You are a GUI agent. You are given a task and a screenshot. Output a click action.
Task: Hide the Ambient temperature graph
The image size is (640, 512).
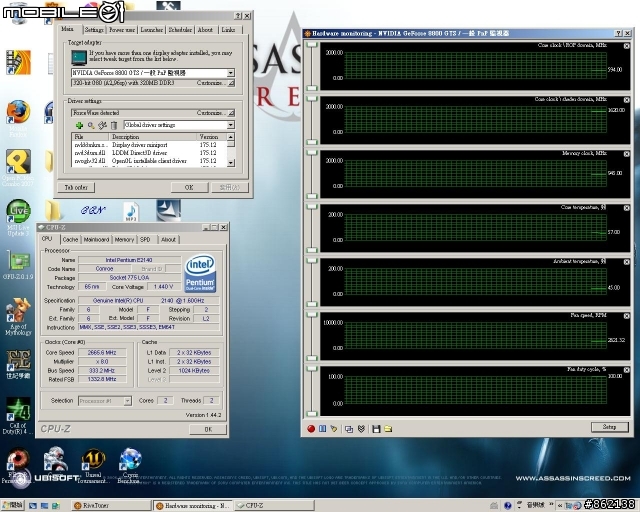click(627, 262)
